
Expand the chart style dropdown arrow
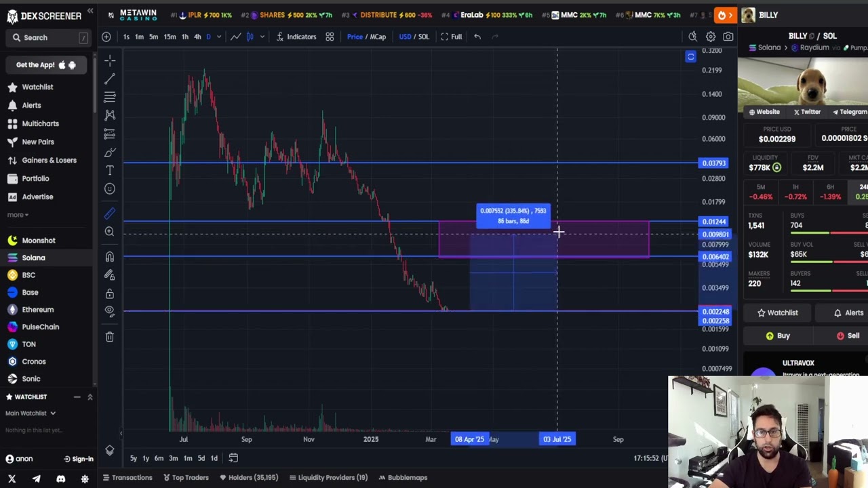click(262, 37)
